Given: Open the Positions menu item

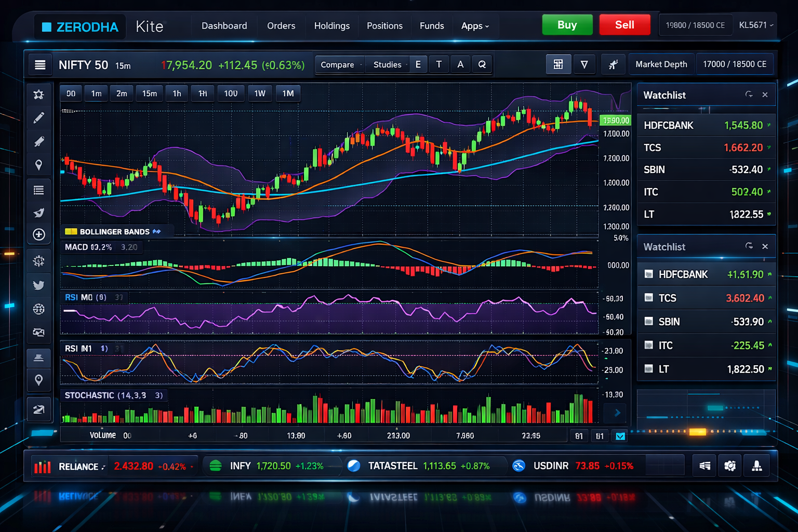Looking at the screenshot, I should point(384,25).
